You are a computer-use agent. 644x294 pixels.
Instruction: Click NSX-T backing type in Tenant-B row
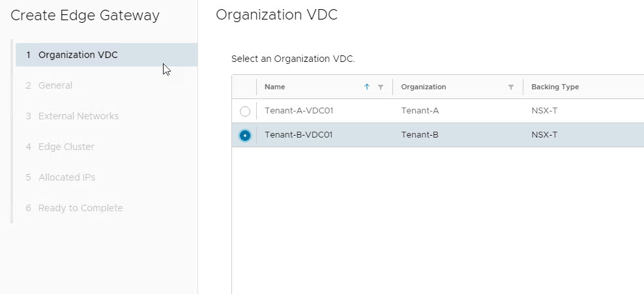coord(544,135)
